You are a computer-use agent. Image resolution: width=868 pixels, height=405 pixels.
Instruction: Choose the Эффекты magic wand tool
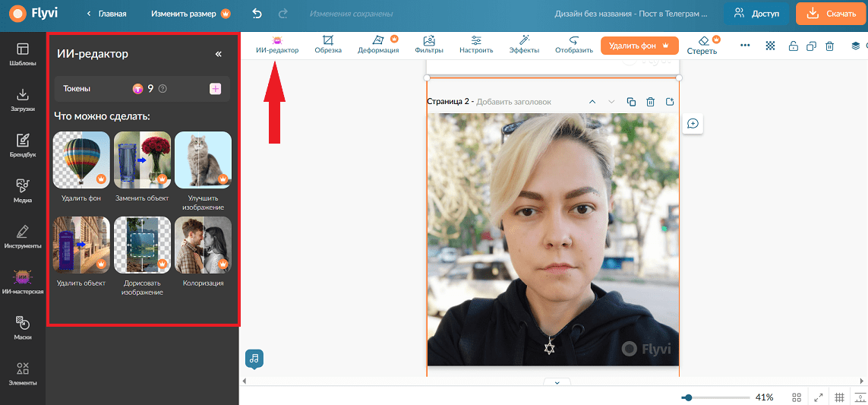pyautogui.click(x=524, y=45)
